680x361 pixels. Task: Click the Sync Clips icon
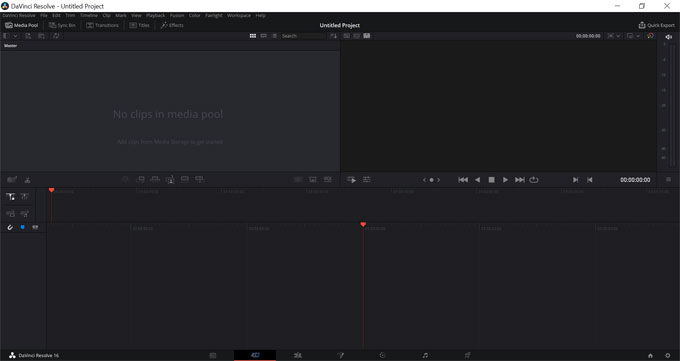(x=56, y=36)
